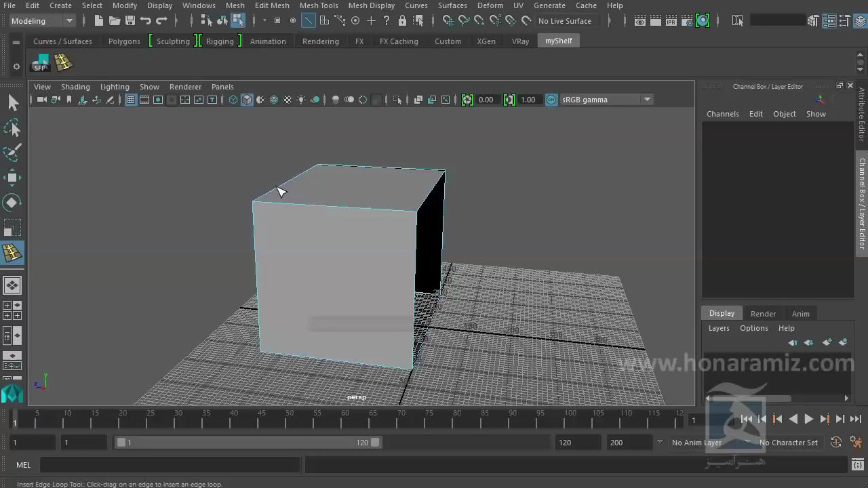Viewport: 868px width, 488px height.
Task: Open a scene with the folder icon
Action: pos(115,21)
